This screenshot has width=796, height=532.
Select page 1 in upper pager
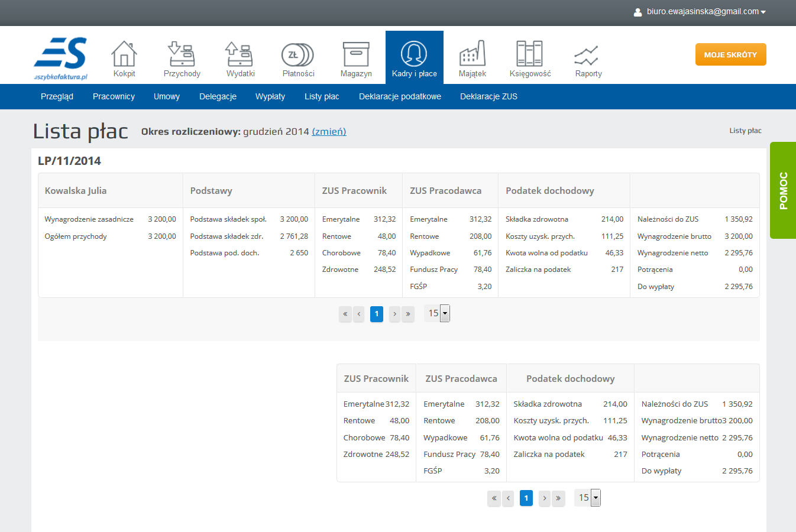(377, 314)
